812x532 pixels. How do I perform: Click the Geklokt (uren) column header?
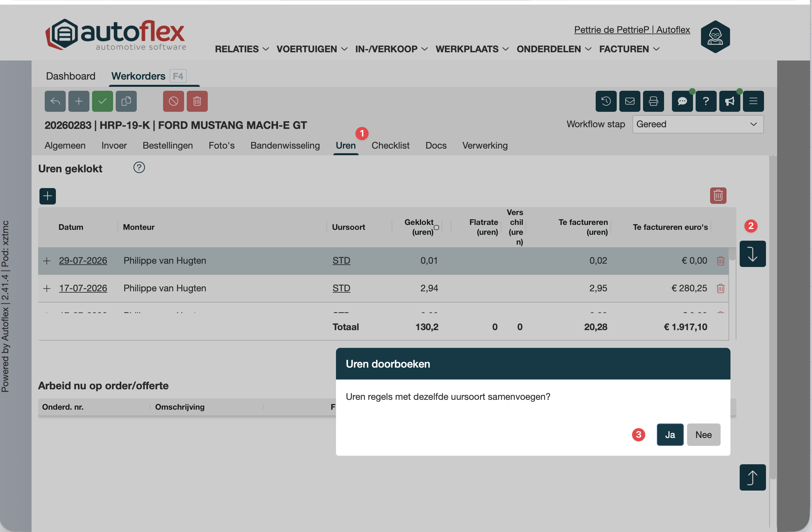419,227
